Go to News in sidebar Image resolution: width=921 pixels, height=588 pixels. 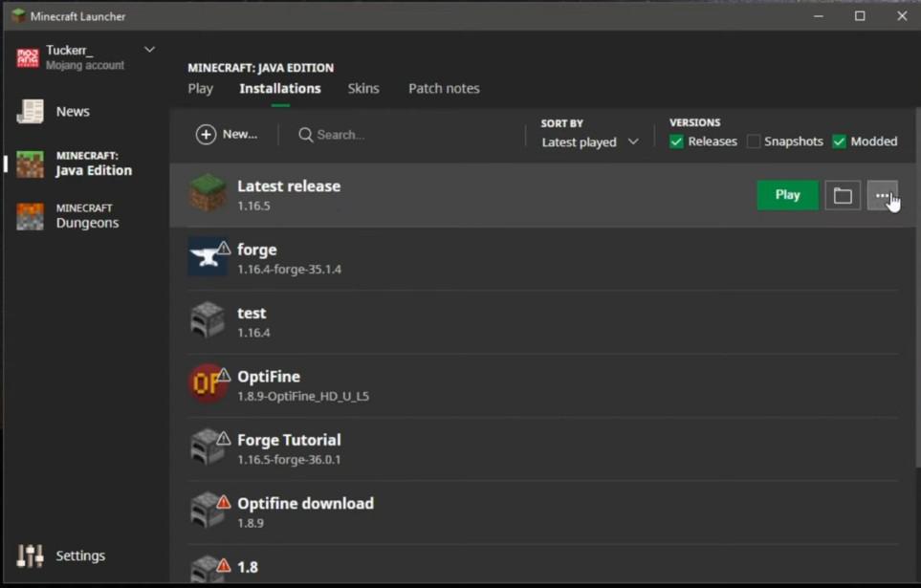pyautogui.click(x=73, y=112)
